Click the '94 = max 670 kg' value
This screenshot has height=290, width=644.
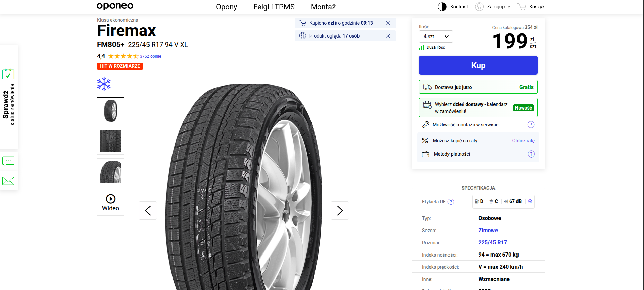498,255
